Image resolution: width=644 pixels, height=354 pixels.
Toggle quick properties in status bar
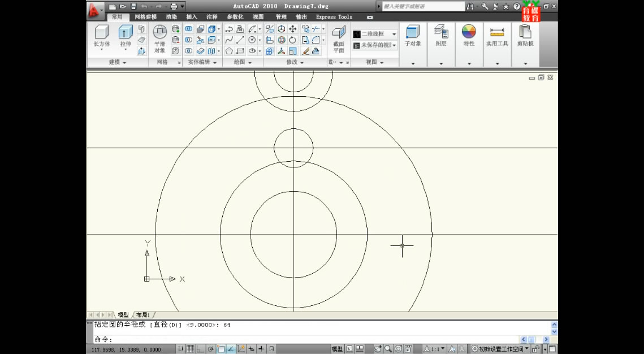(271, 349)
